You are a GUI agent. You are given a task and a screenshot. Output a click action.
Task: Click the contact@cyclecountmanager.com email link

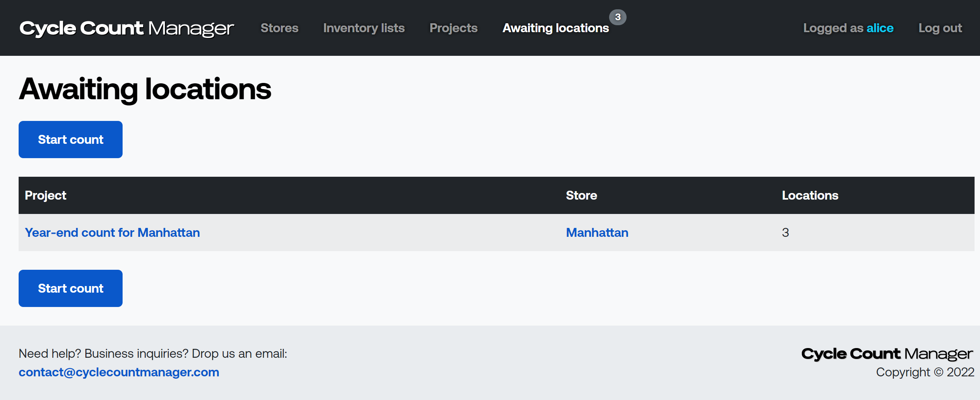pyautogui.click(x=119, y=372)
